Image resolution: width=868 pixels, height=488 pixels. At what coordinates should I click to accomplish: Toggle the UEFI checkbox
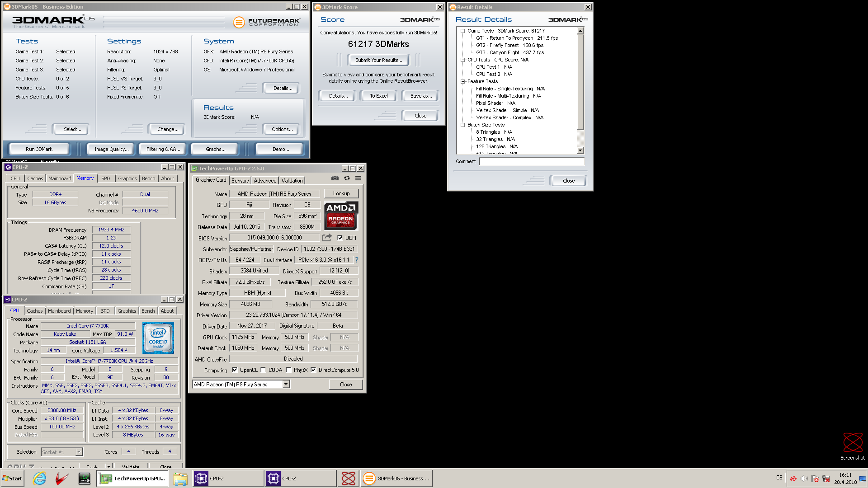pyautogui.click(x=340, y=238)
